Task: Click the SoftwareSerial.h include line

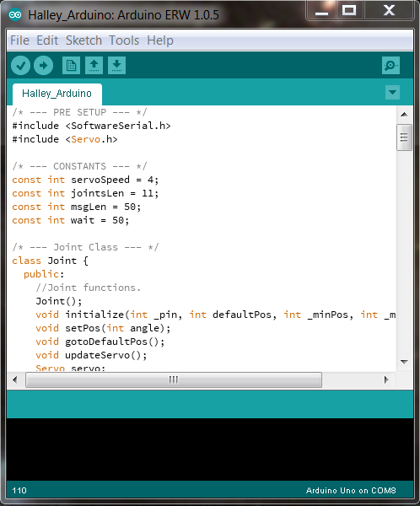Action: click(91, 126)
